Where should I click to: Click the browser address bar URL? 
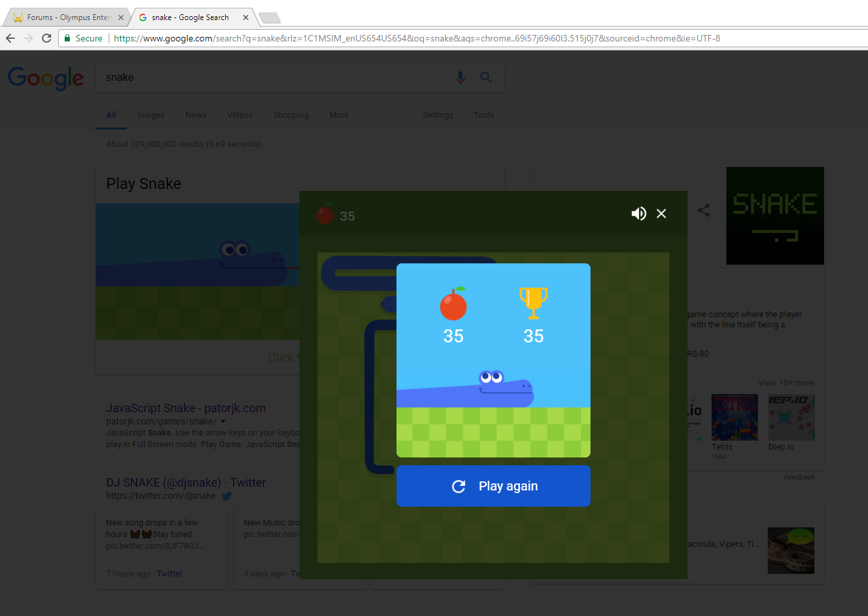point(417,38)
